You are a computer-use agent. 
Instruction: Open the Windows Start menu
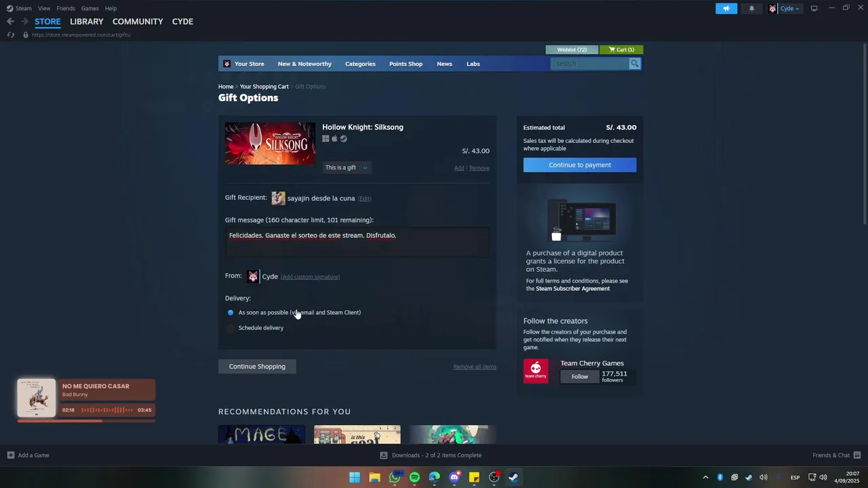tap(355, 477)
